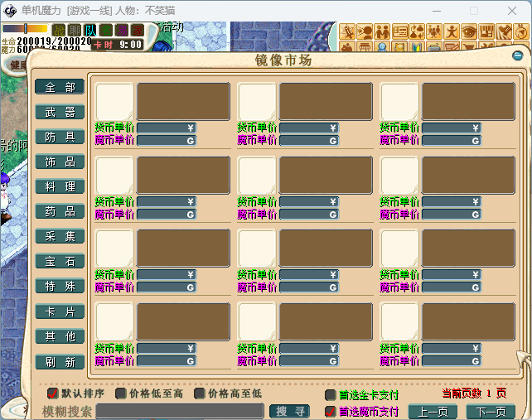Viewport: 532px width, 420px height.
Task: Click the two-people party icon
Action: point(382,31)
